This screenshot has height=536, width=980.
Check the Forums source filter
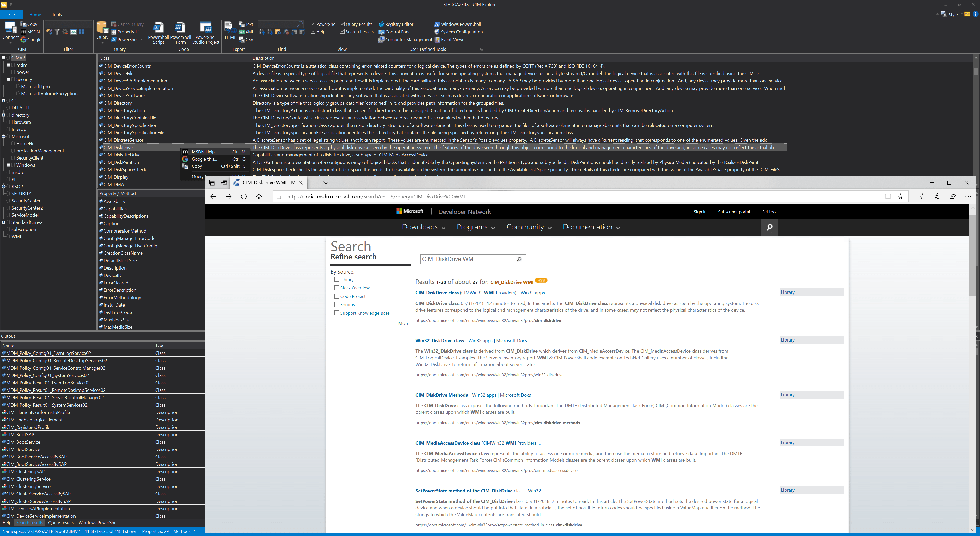pyautogui.click(x=336, y=304)
